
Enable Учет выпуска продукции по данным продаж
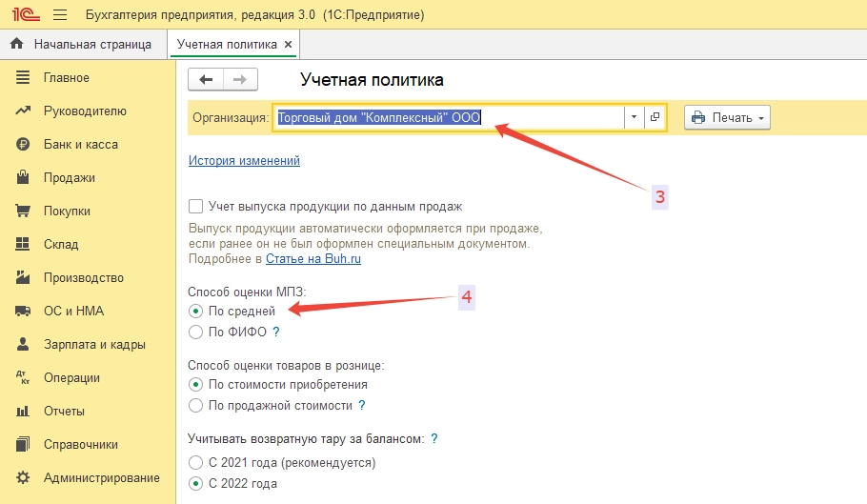[x=195, y=207]
